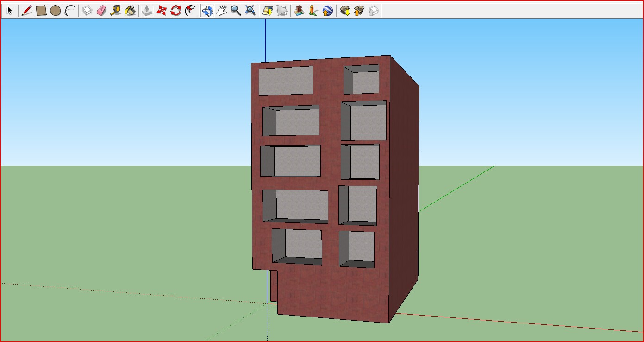
Task: Select the Push/Pull tool
Action: [x=147, y=11]
